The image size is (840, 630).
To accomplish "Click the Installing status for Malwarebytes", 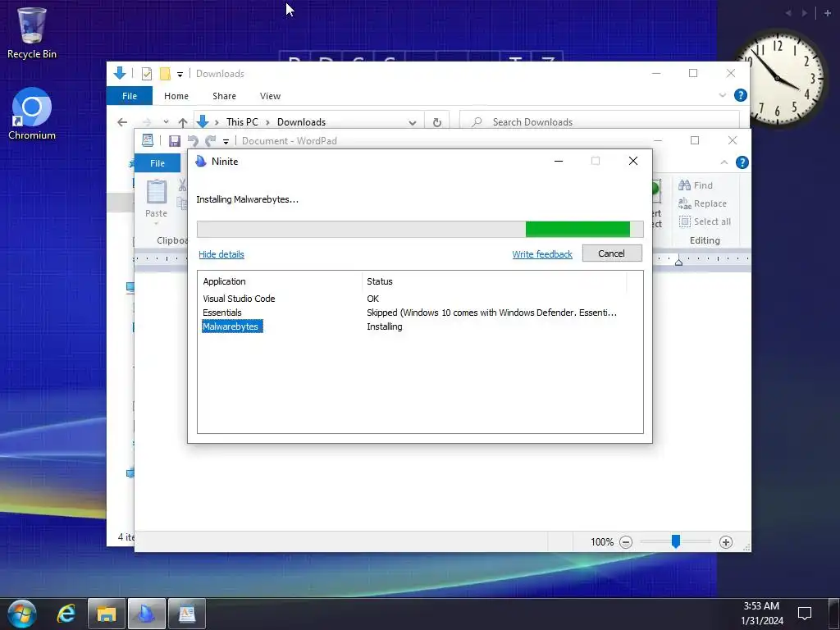I will click(385, 326).
